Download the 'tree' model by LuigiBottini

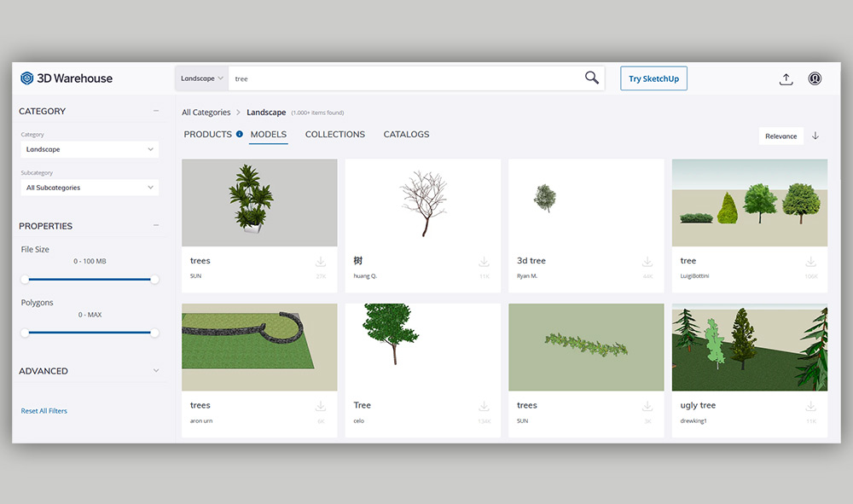click(810, 262)
